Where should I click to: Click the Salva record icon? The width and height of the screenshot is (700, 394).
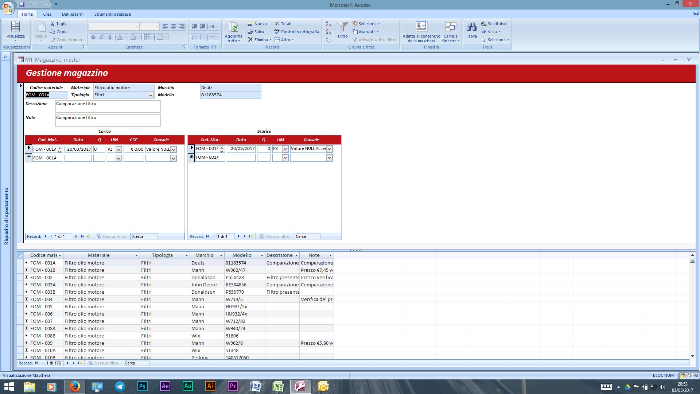coord(250,32)
